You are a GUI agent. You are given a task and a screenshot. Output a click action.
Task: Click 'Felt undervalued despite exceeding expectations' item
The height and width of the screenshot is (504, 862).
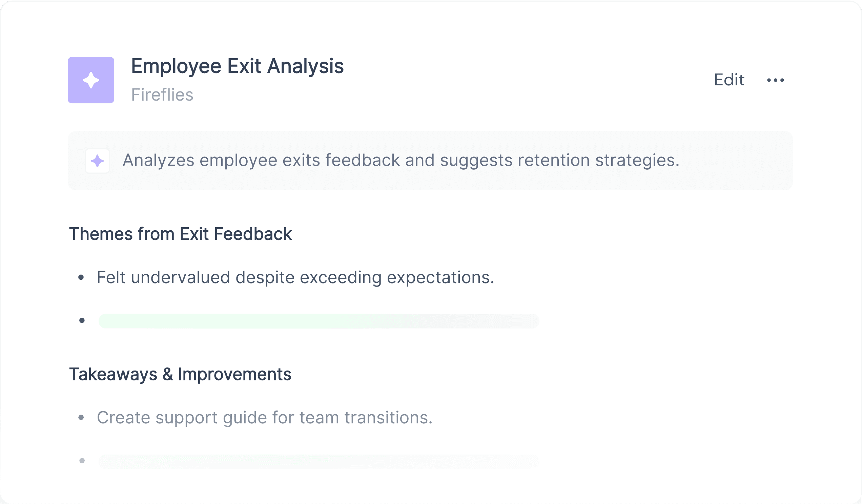pos(295,277)
